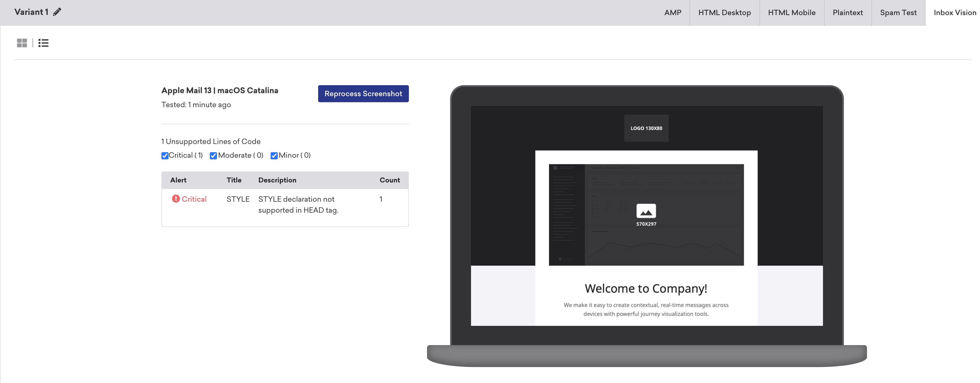Click Reprocess Screenshot button
This screenshot has width=980, height=383.
pyautogui.click(x=363, y=94)
